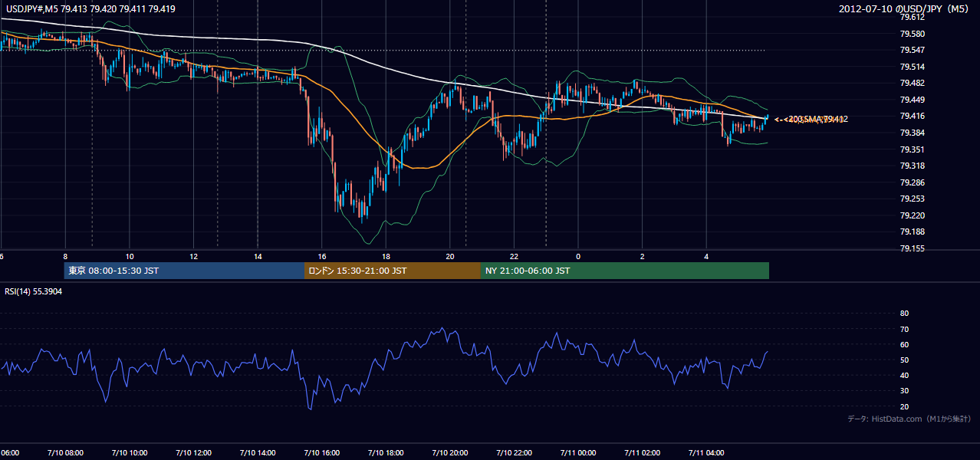The height and width of the screenshot is (460, 980).
Task: Click the 7/11 02:00 date label
Action: click(643, 452)
